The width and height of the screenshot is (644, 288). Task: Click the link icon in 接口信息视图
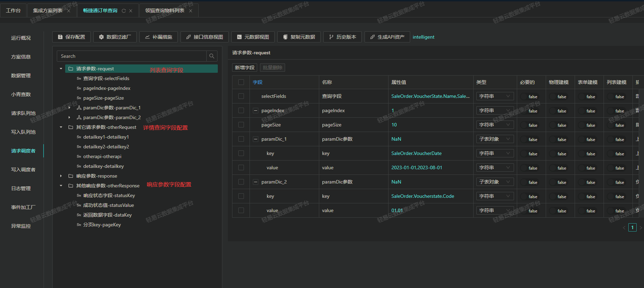point(189,37)
